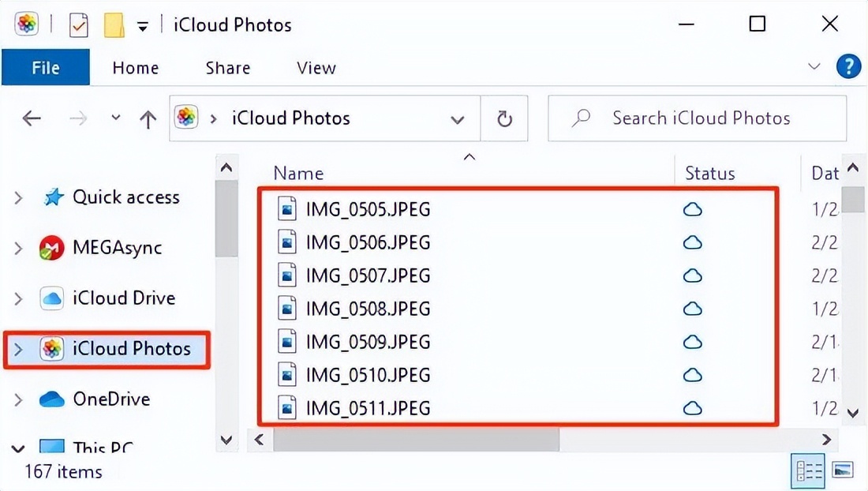Click the Up one level arrow
Image resolution: width=868 pixels, height=491 pixels.
148,119
